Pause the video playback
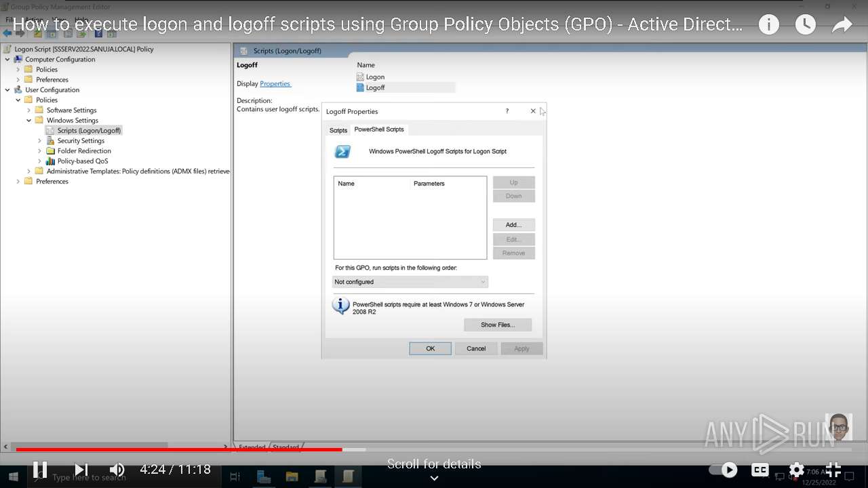 coord(40,469)
